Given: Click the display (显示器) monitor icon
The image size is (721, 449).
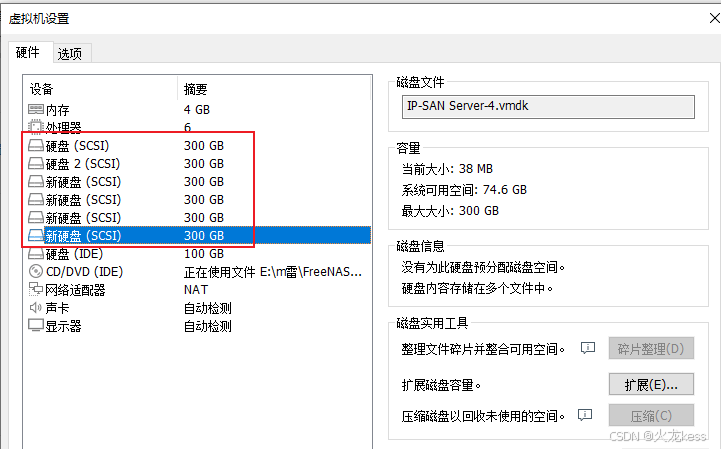Looking at the screenshot, I should coord(36,325).
